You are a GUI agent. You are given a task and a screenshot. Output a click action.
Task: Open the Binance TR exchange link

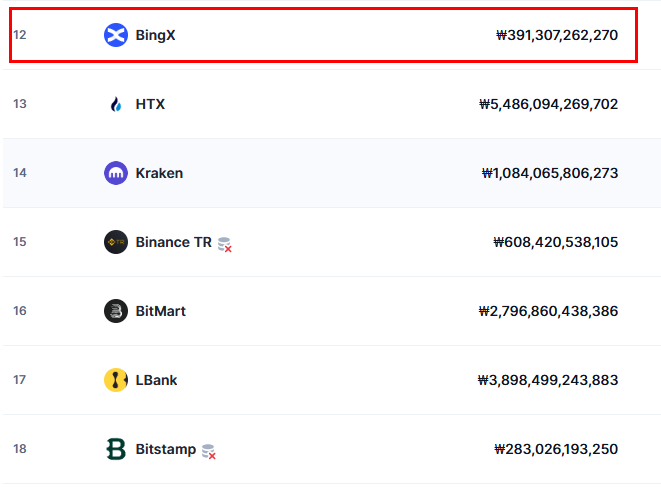(x=174, y=242)
